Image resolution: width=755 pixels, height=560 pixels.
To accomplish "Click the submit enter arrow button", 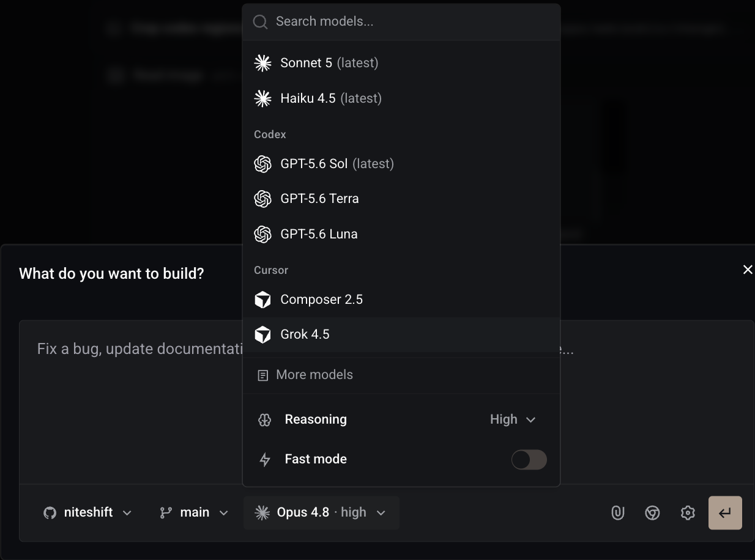I will pos(725,512).
